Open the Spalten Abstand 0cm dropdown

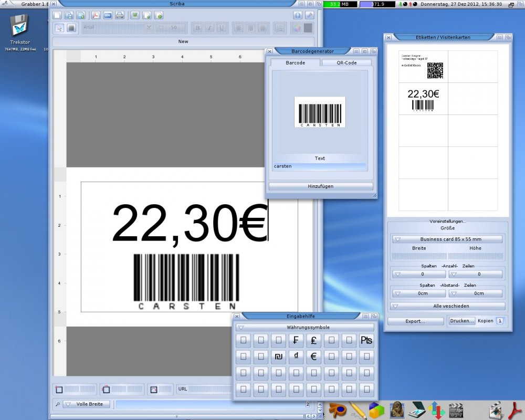pyautogui.click(x=419, y=293)
